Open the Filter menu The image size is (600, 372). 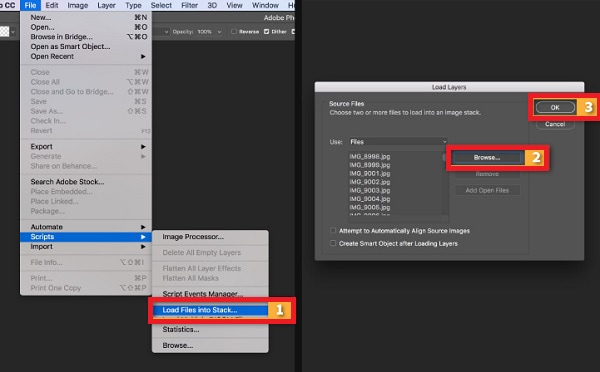pyautogui.click(x=189, y=5)
